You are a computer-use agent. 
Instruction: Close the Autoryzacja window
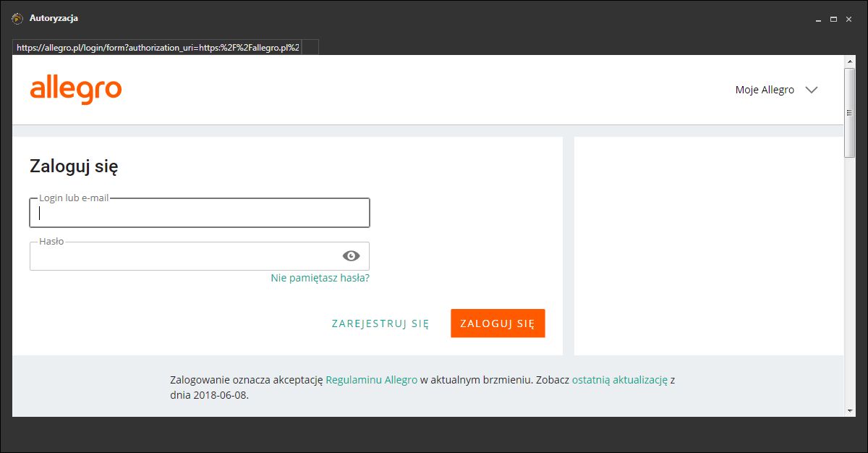(x=848, y=19)
